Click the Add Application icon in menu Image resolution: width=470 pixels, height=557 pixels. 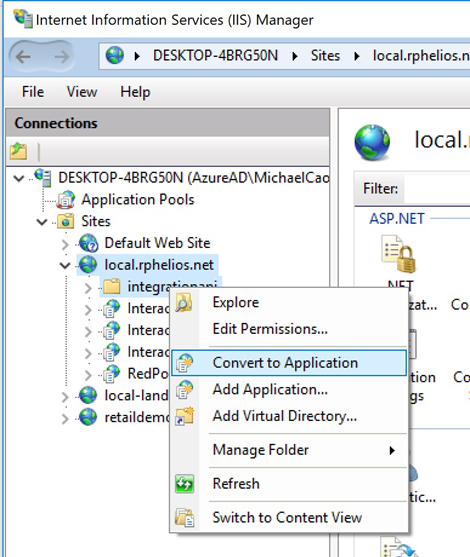click(x=185, y=389)
